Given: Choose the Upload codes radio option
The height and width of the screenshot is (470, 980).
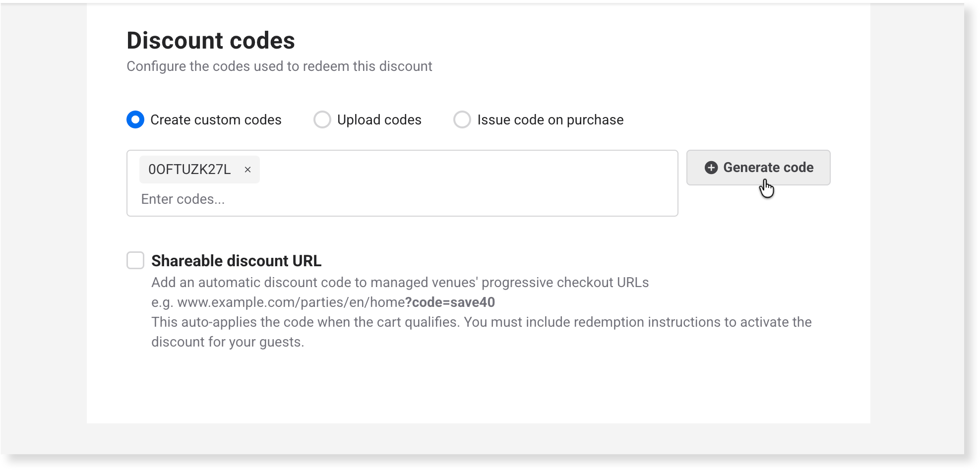Looking at the screenshot, I should [x=322, y=119].
